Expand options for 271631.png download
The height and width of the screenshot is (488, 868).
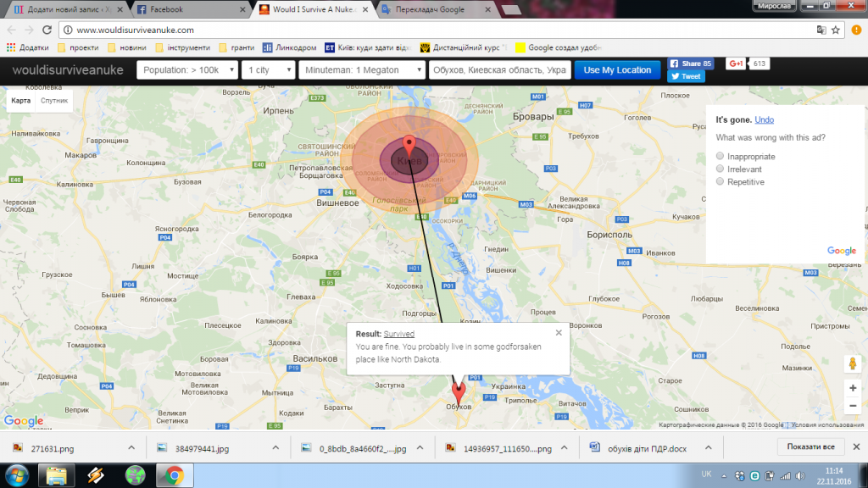click(x=131, y=448)
